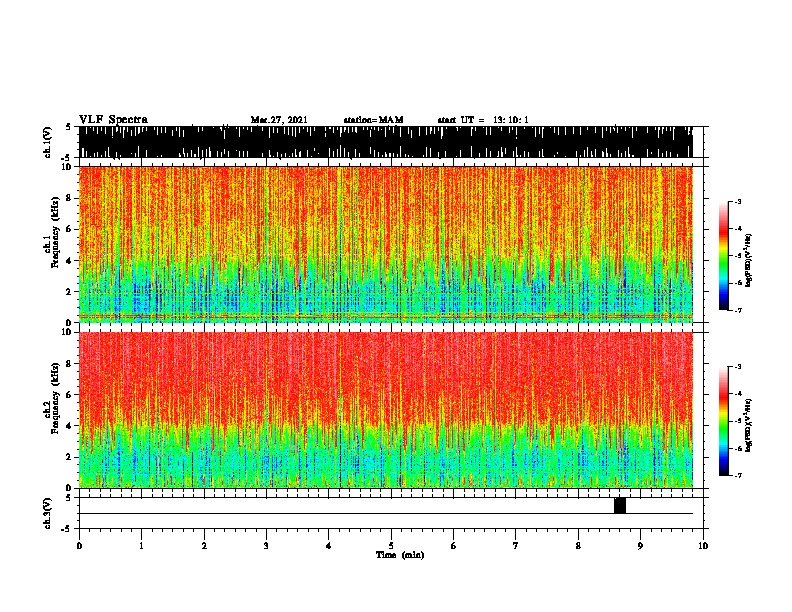Click ch.2 frequency axis tick "2"

tap(70, 457)
